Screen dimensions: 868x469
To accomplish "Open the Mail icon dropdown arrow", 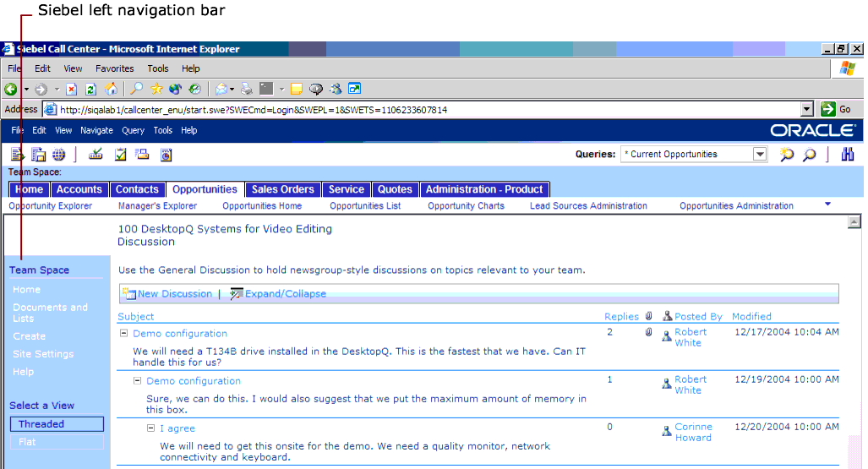I will click(x=232, y=89).
